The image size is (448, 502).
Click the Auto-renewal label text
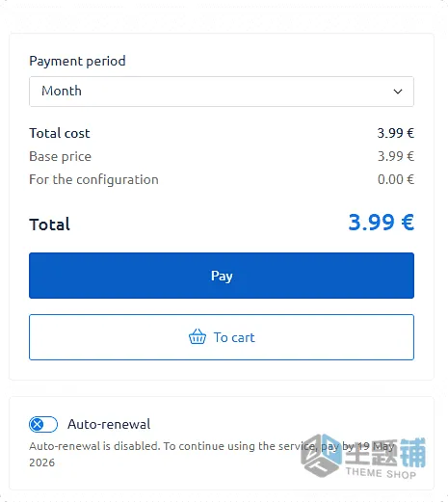(x=109, y=424)
